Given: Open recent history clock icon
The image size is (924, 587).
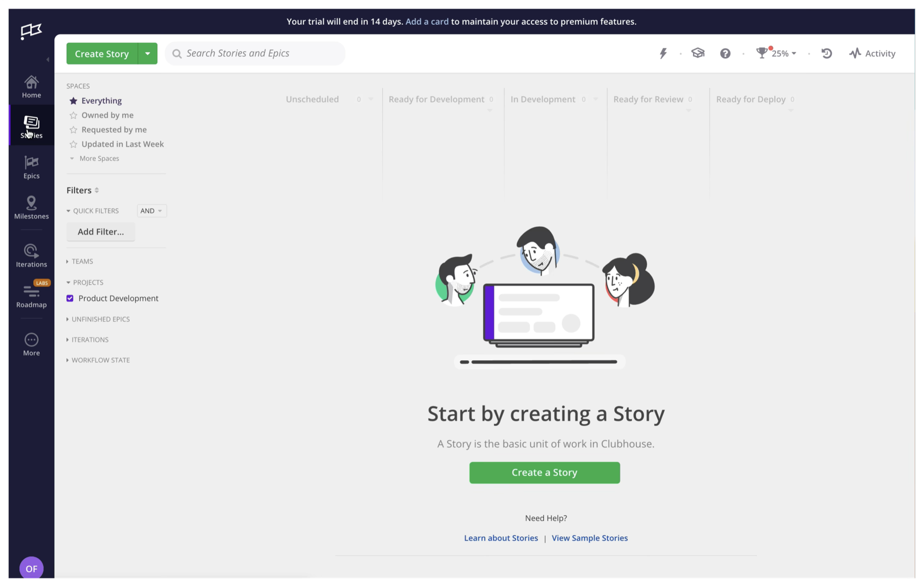Looking at the screenshot, I should (827, 53).
